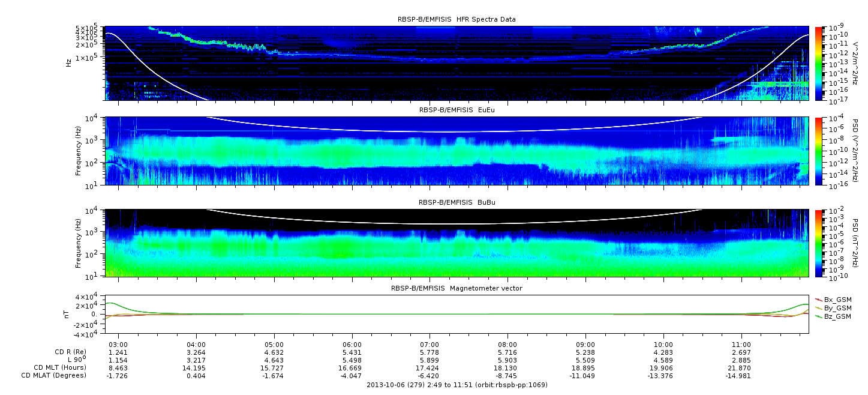Click the EuEu Frequency (Hz) axis label
The height and width of the screenshot is (395, 868).
[79, 151]
